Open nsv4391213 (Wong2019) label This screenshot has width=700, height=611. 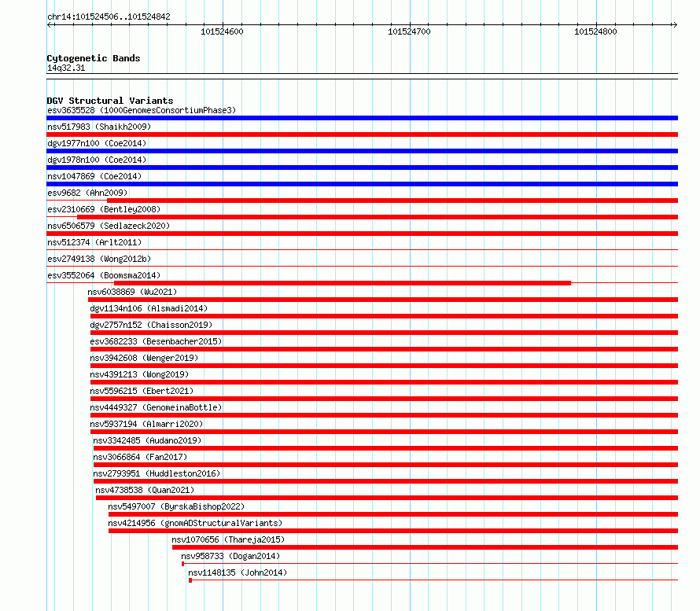click(x=139, y=374)
